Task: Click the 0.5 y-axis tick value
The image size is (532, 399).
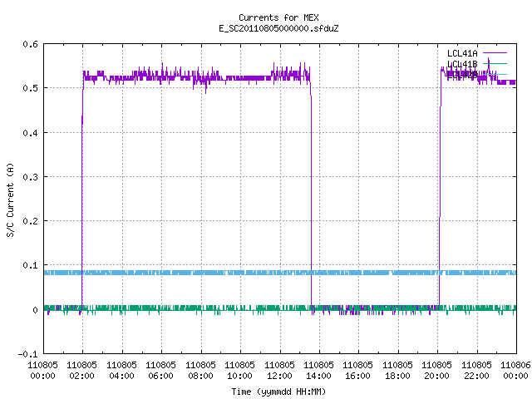Action: (30, 88)
